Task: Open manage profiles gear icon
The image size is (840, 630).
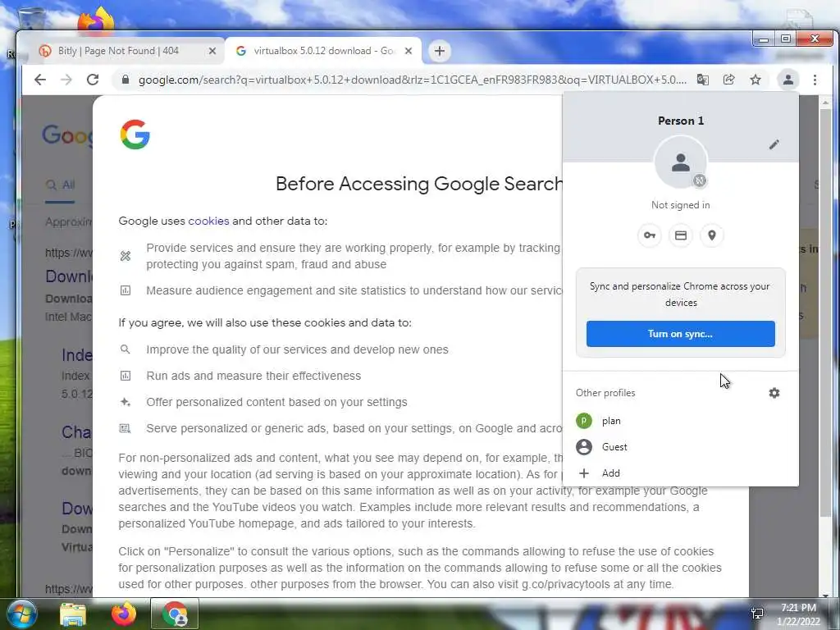Action: coord(774,393)
